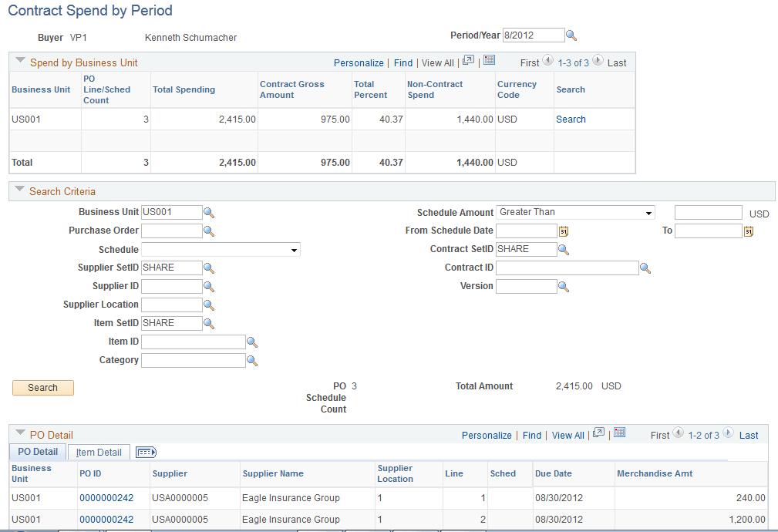The height and width of the screenshot is (532, 778).
Task: Open the Period/Year lookup magnifier
Action: pyautogui.click(x=570, y=35)
